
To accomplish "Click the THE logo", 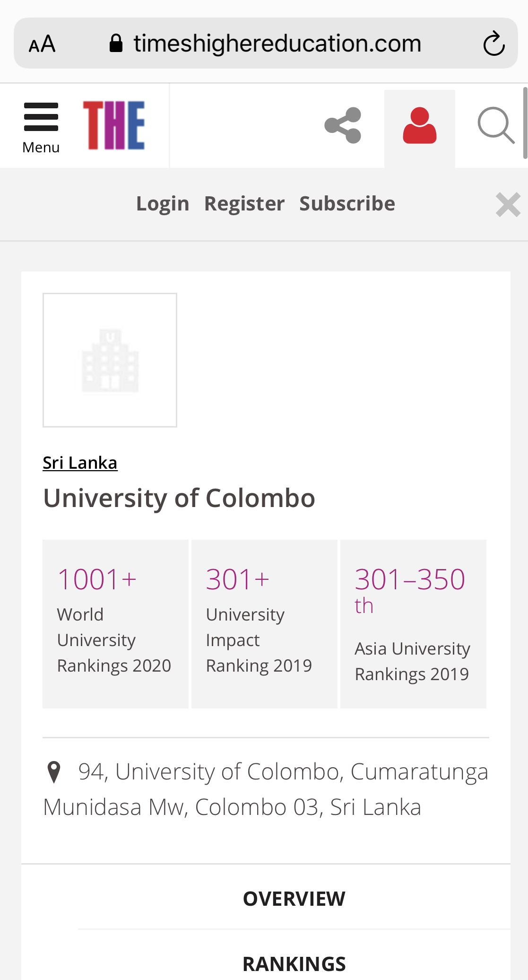I will pyautogui.click(x=114, y=125).
